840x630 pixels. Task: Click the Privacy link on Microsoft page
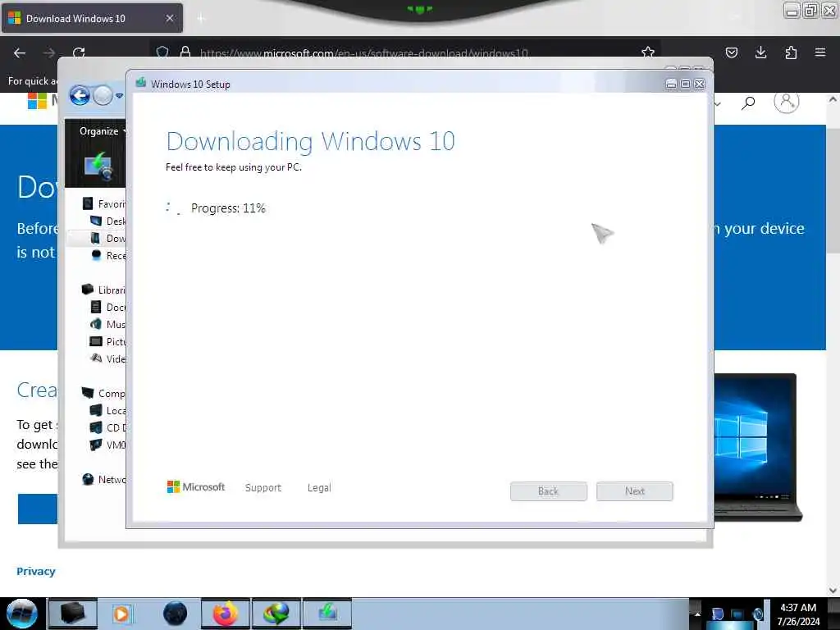pos(36,571)
